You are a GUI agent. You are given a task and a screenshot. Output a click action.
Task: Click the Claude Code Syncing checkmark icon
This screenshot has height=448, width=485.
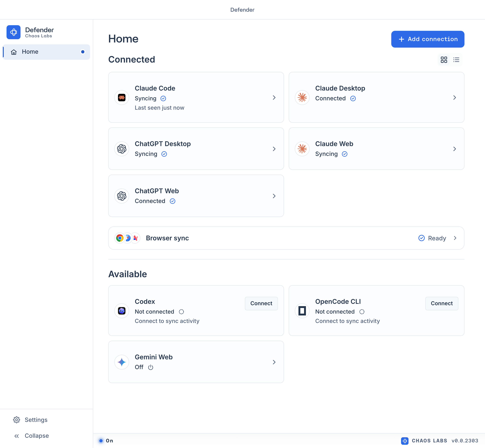tap(163, 98)
